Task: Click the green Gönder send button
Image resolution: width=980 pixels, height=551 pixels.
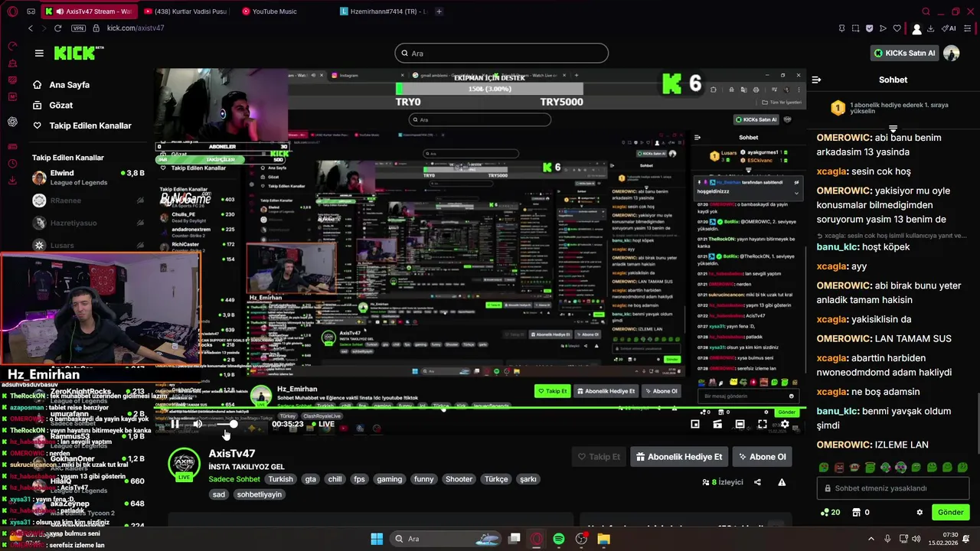Action: click(x=950, y=512)
